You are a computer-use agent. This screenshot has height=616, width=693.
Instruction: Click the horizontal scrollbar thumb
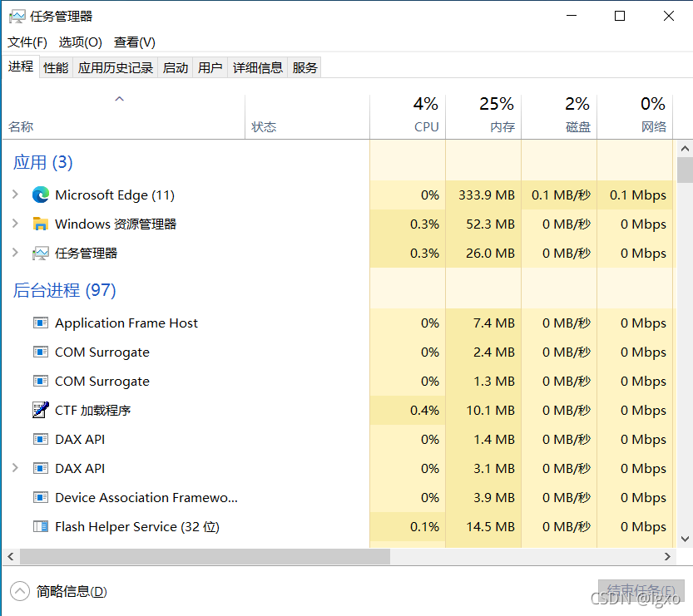pos(205,556)
